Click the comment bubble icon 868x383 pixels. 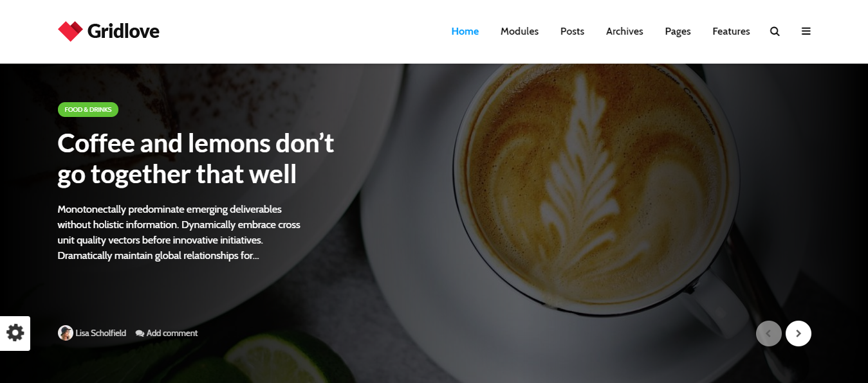[x=140, y=334]
